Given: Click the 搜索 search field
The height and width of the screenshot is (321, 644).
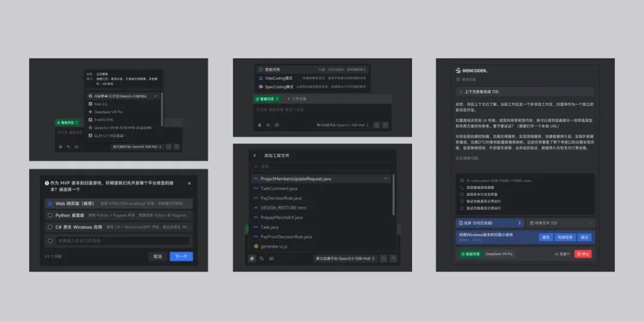Looking at the screenshot, I should [321, 166].
